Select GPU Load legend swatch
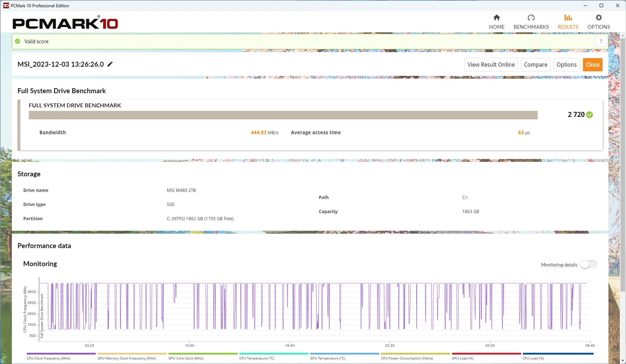This screenshot has width=626, height=364. tap(486, 354)
